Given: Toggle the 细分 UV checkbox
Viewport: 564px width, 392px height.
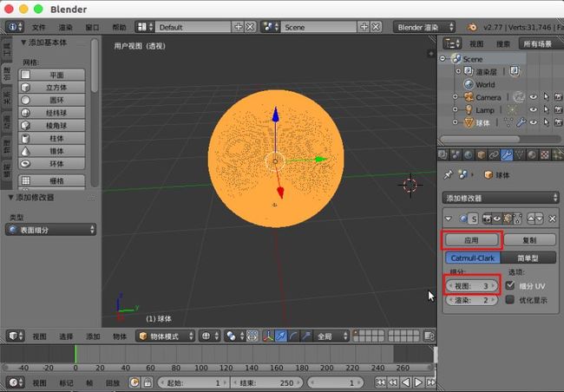Looking at the screenshot, I should (x=510, y=285).
